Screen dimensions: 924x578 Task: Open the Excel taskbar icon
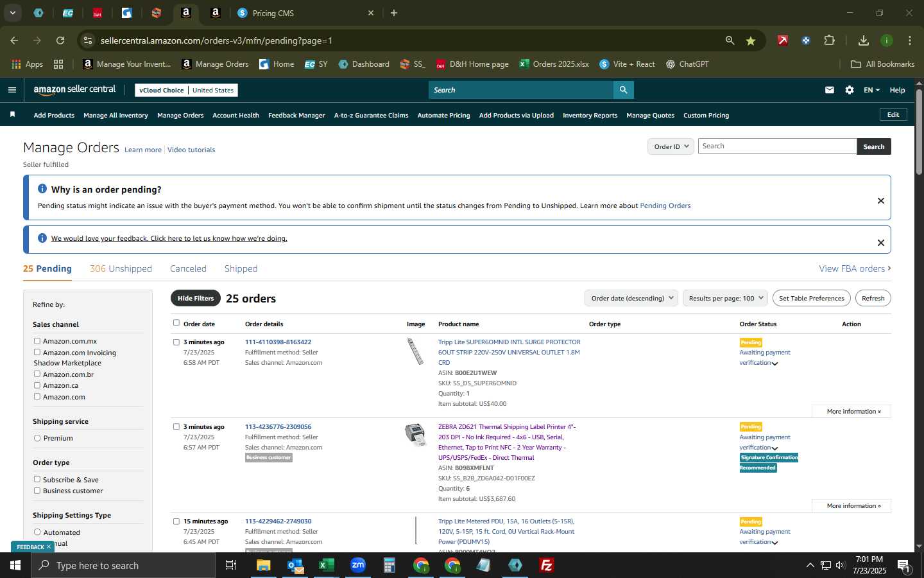[326, 565]
